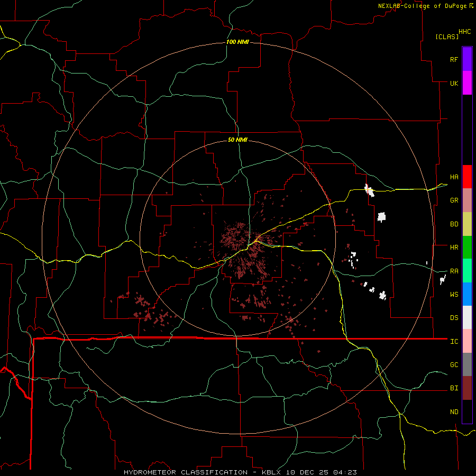This screenshot has width=476, height=476.
Task: Click the RA legend label
Action: (454, 271)
